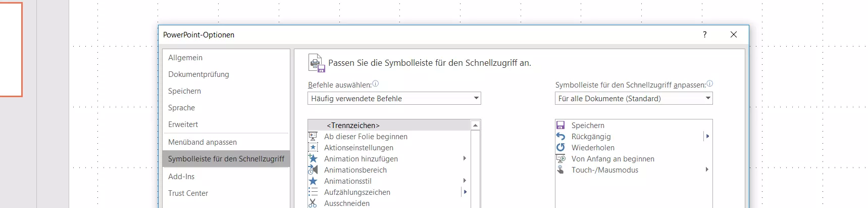
Task: Expand the Aufzählungszeichen split arrow
Action: tap(465, 192)
